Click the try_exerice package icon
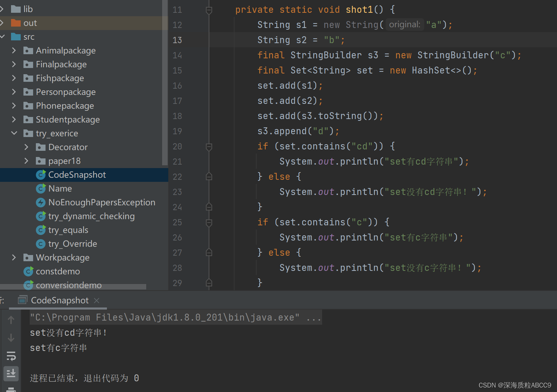The image size is (557, 392). (x=28, y=133)
